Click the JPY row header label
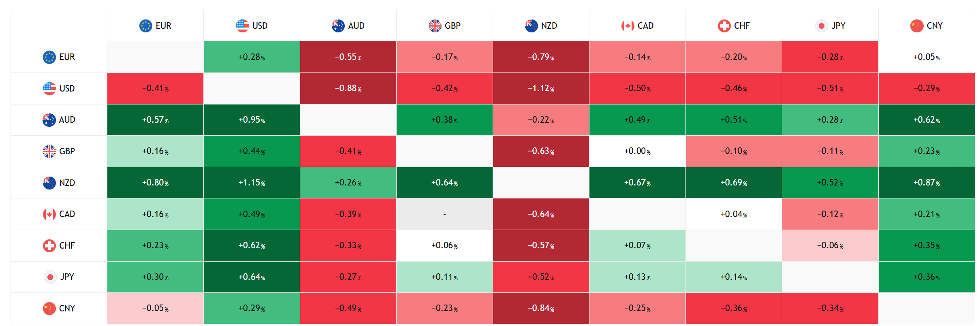 (67, 277)
